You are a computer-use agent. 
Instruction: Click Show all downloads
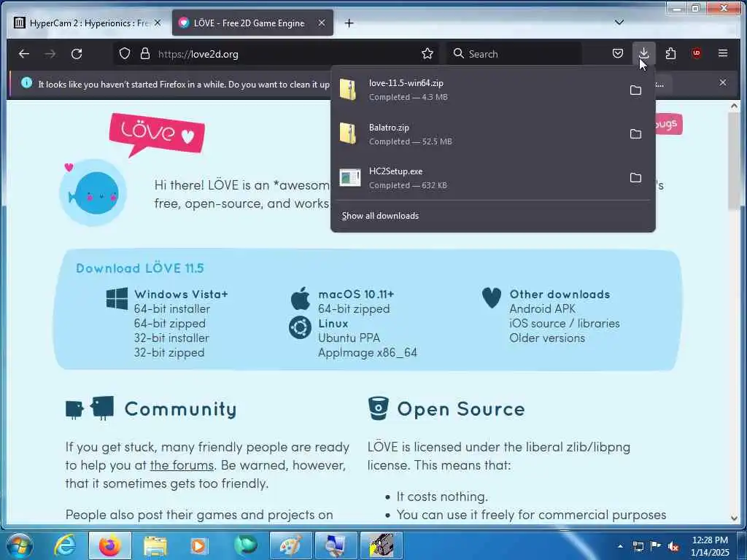(380, 216)
